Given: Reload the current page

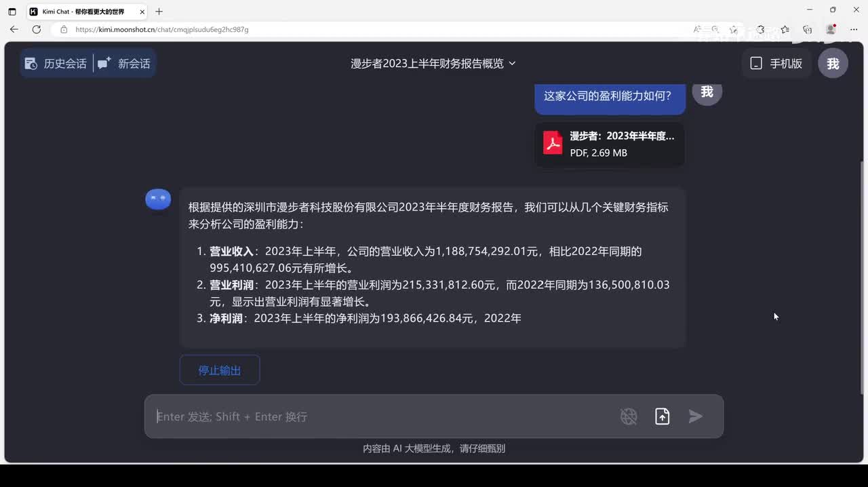Looking at the screenshot, I should 37,29.
